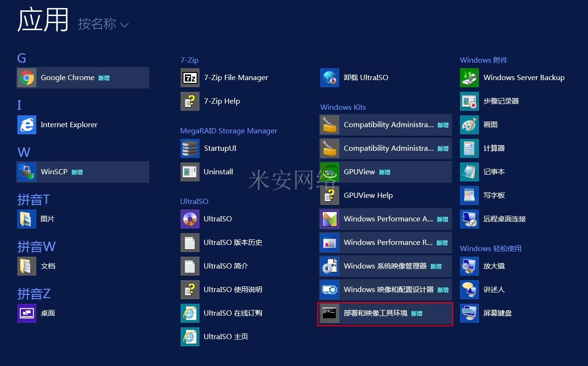Open Windows 映像和配置设计器 icon
This screenshot has height=366, width=588.
click(x=330, y=290)
